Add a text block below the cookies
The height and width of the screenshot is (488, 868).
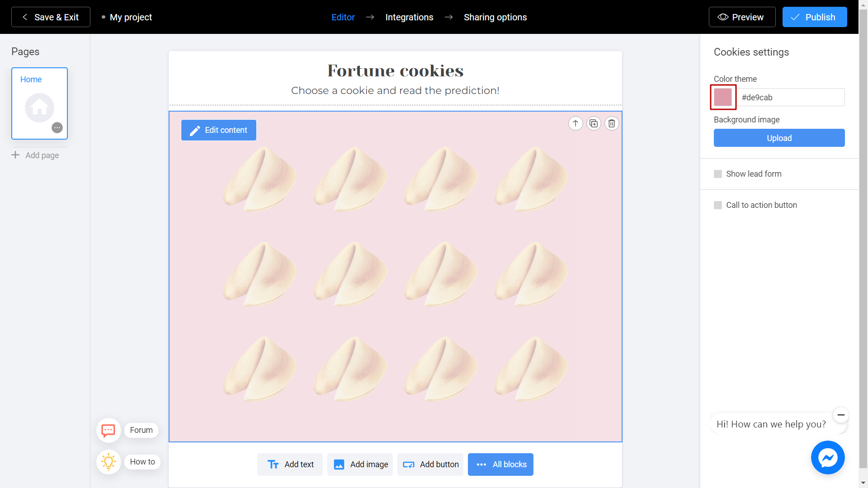pos(289,464)
